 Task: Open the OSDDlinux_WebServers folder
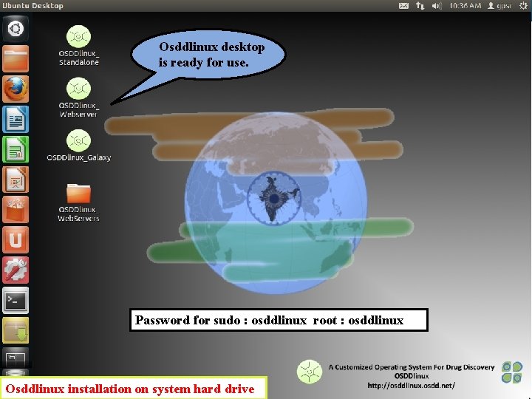(x=78, y=194)
